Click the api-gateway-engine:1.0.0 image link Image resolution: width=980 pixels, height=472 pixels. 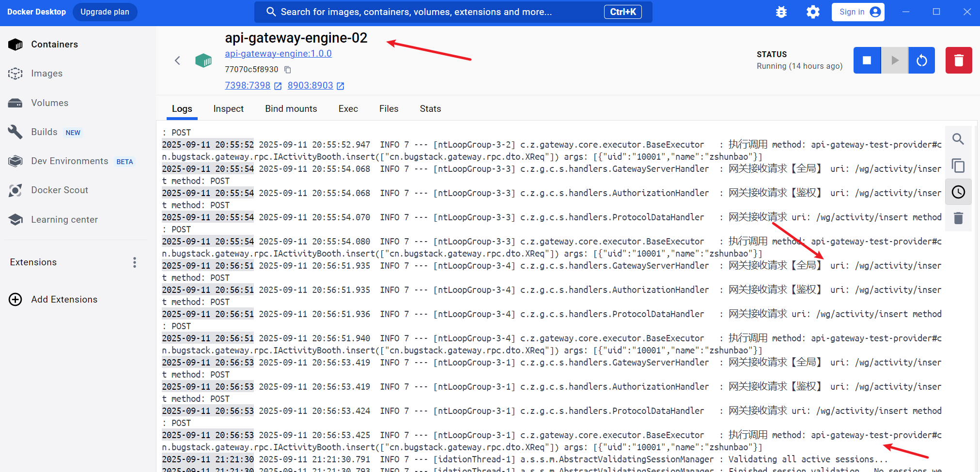coord(278,54)
